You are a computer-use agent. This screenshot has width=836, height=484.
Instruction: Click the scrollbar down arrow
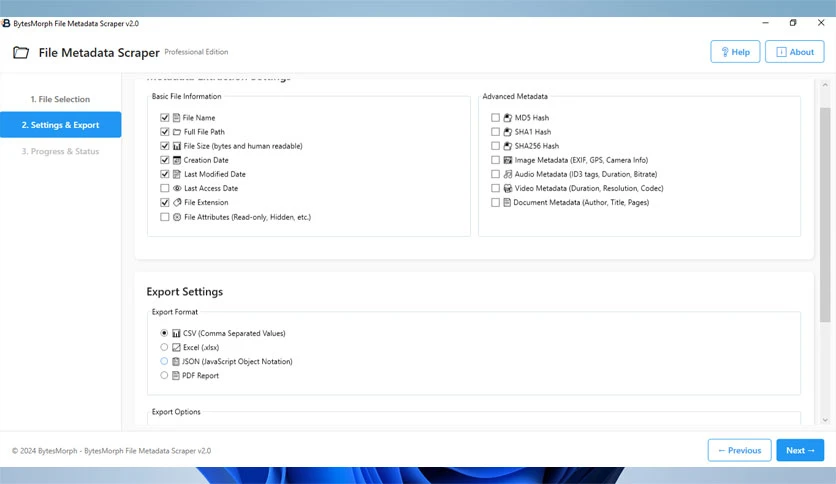point(825,420)
